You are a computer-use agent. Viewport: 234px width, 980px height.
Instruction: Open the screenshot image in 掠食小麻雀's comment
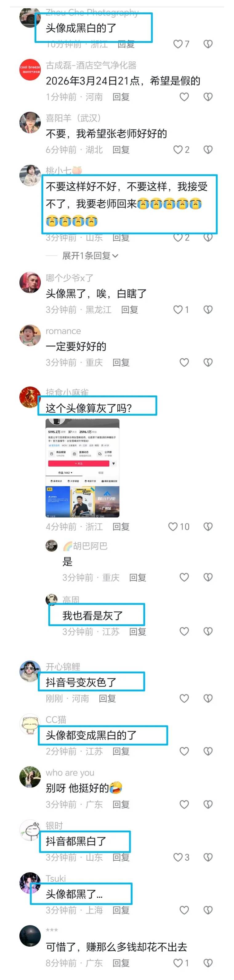[83, 468]
